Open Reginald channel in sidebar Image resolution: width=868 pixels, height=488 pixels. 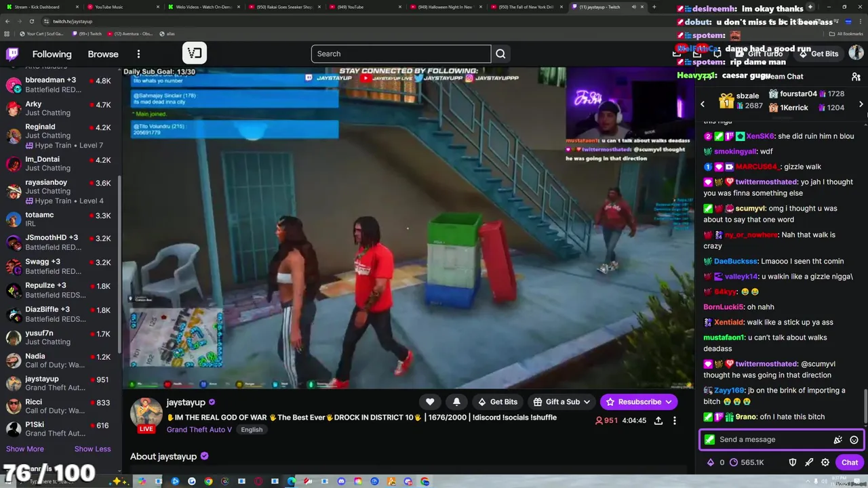click(x=60, y=136)
